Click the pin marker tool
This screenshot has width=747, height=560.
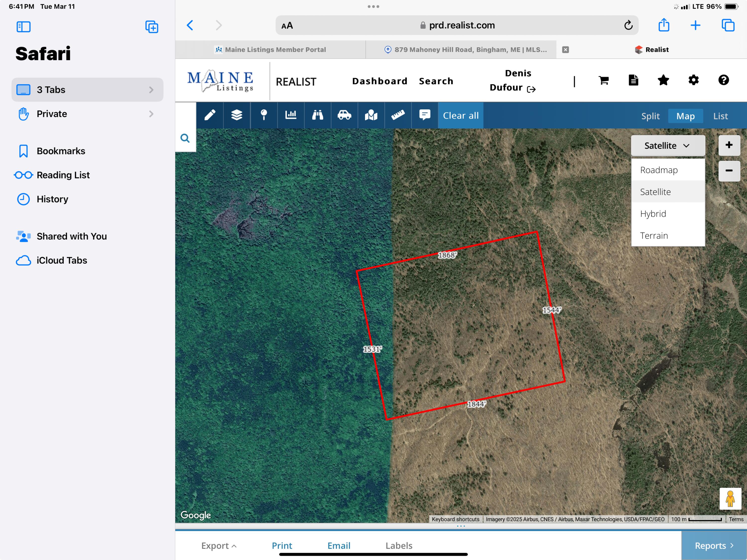pos(264,115)
